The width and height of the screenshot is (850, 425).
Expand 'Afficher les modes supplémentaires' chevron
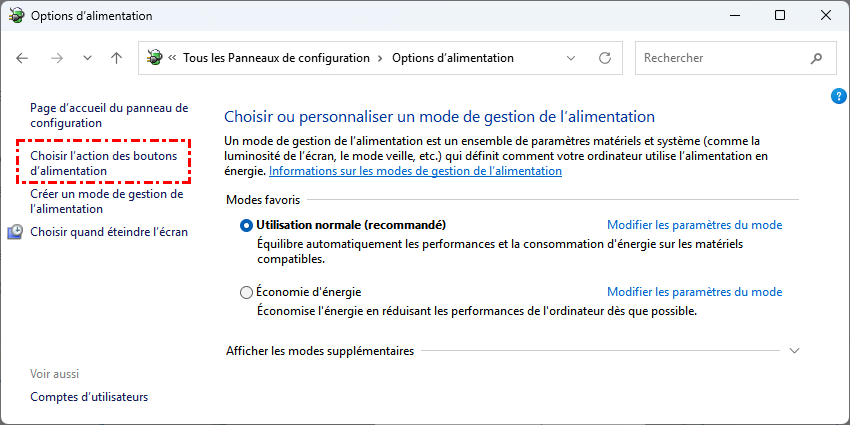point(795,351)
